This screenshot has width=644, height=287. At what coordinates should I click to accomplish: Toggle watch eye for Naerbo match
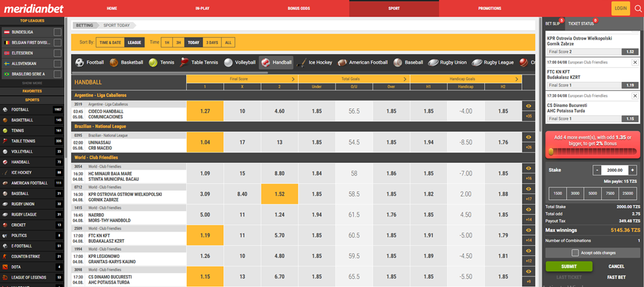tap(528, 210)
